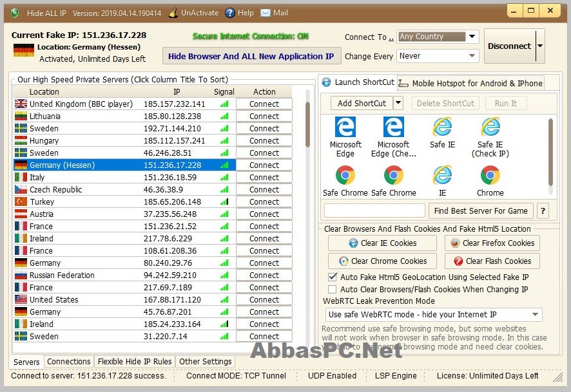The image size is (571, 392).
Task: Switch to the Connections tab
Action: 69,362
